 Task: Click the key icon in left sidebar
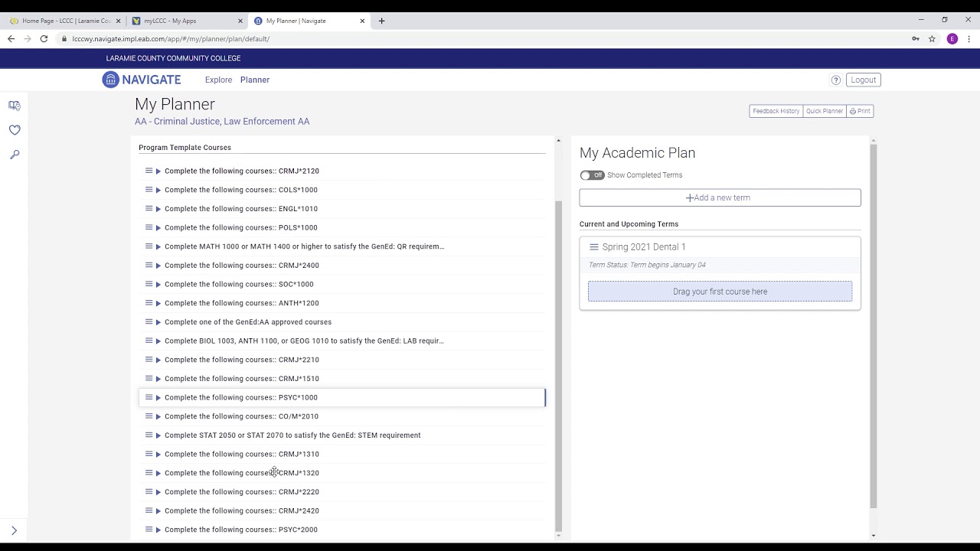tap(15, 155)
